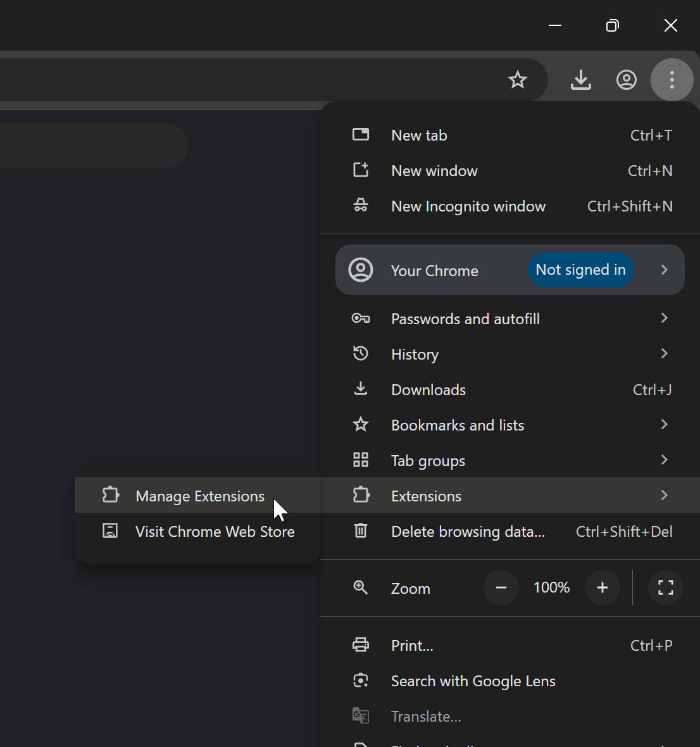The image size is (700, 747).
Task: Select Manage Extensions from submenu
Action: (x=199, y=496)
